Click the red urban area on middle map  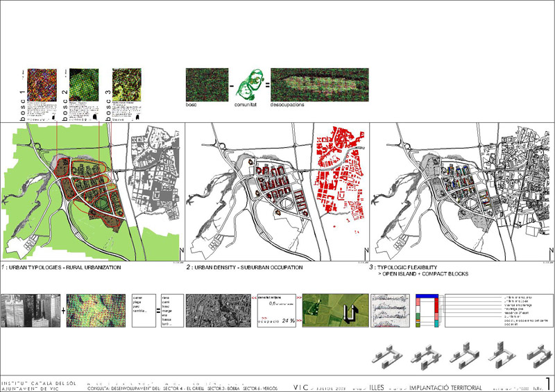click(x=340, y=173)
